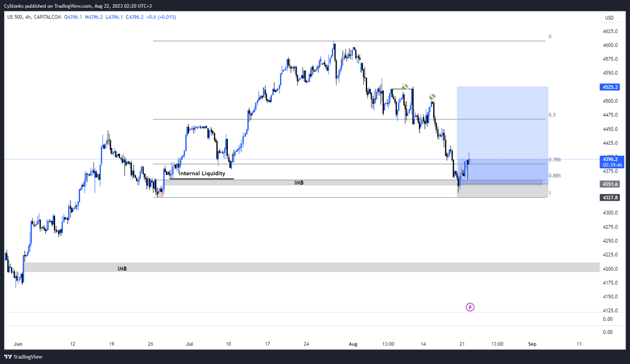Click the 'O4396.1' open value in header

73,17
